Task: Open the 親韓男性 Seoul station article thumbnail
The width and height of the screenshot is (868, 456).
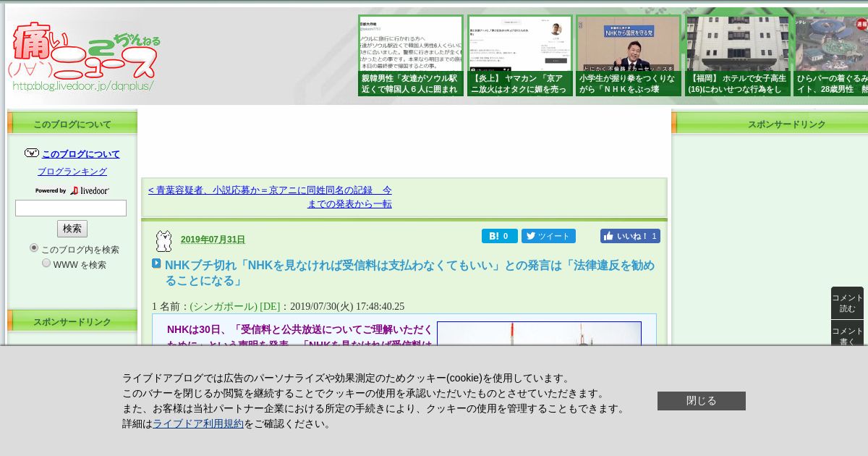Action: pyautogui.click(x=411, y=56)
